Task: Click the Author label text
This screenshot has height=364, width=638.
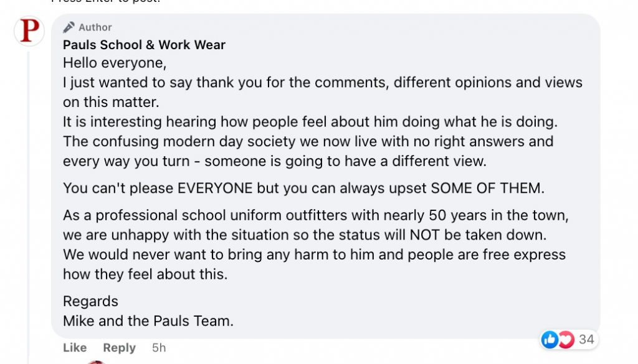Action: click(x=95, y=27)
